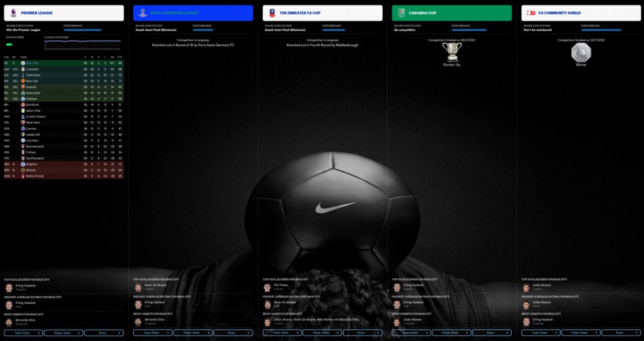The image size is (644, 341).
Task: Click the Premier League logo icon
Action: (x=14, y=13)
